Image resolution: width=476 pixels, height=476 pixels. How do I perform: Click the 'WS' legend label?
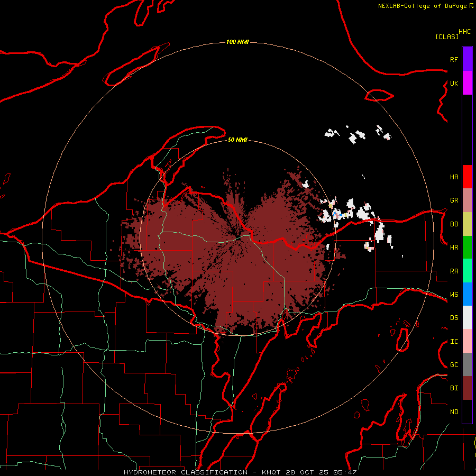(x=454, y=295)
